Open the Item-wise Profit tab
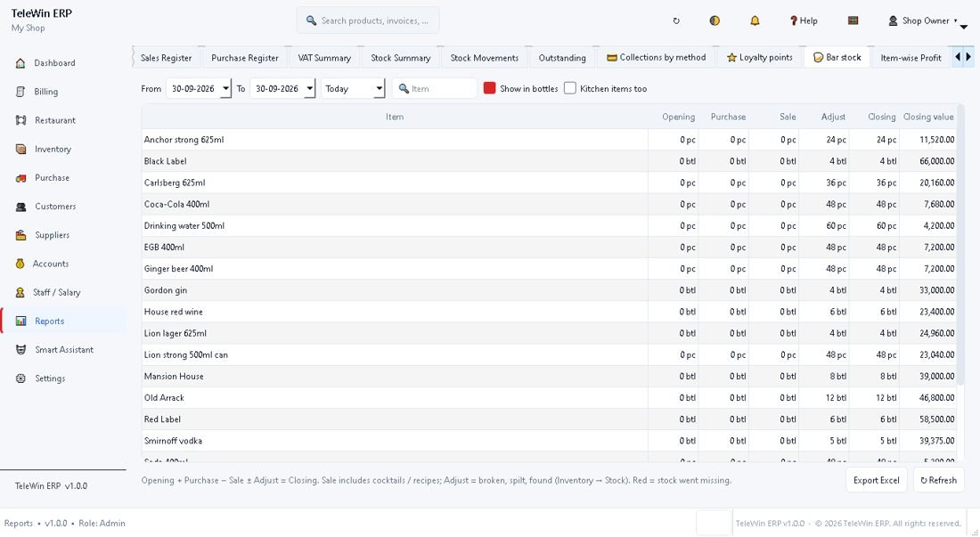980x537 pixels. coord(911,58)
